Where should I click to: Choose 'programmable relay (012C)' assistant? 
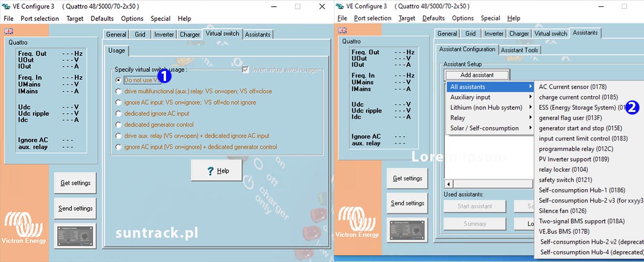(x=590, y=149)
